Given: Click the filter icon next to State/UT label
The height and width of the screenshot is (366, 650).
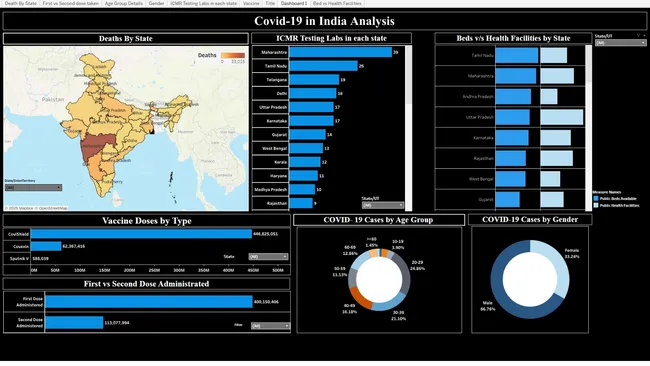Looking at the screenshot, I should (638, 36).
